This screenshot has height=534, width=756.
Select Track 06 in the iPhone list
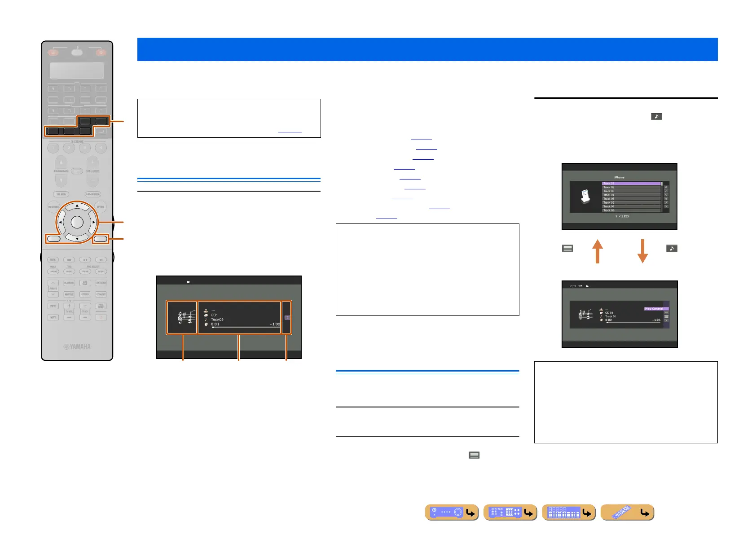tap(631, 202)
